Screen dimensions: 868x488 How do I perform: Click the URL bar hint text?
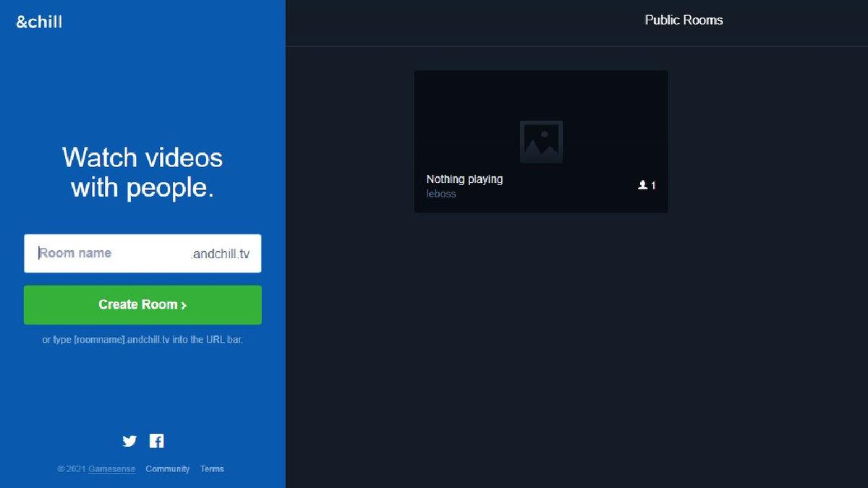point(142,340)
